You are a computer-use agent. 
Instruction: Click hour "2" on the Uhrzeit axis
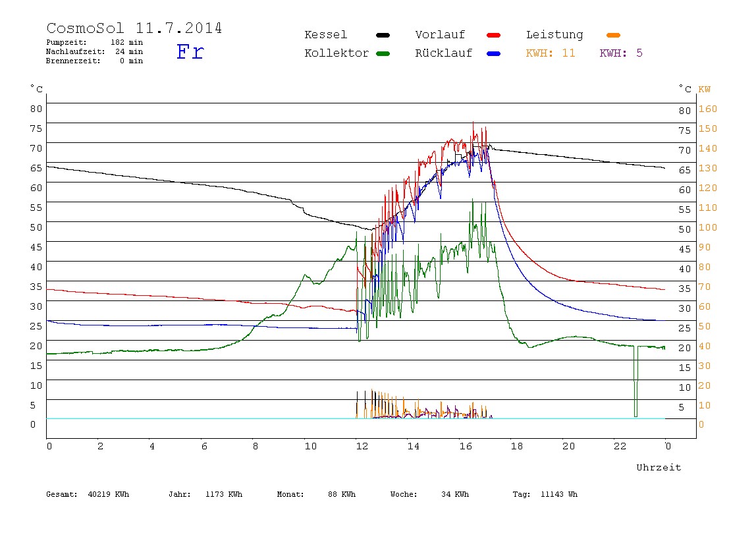click(x=100, y=446)
